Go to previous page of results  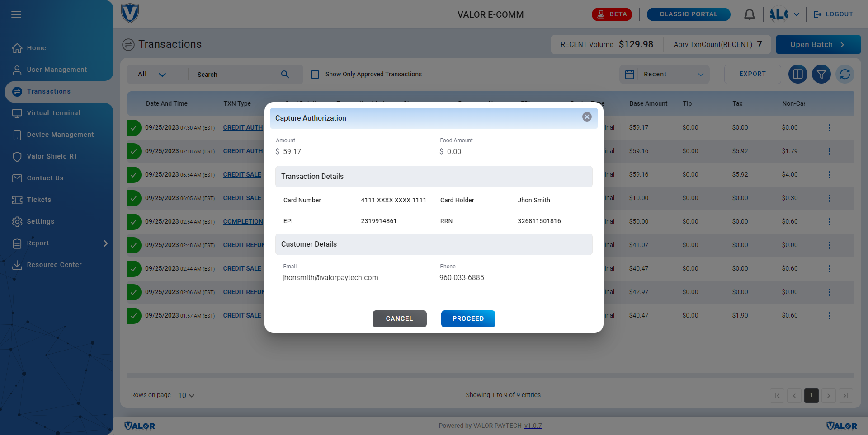click(x=794, y=396)
